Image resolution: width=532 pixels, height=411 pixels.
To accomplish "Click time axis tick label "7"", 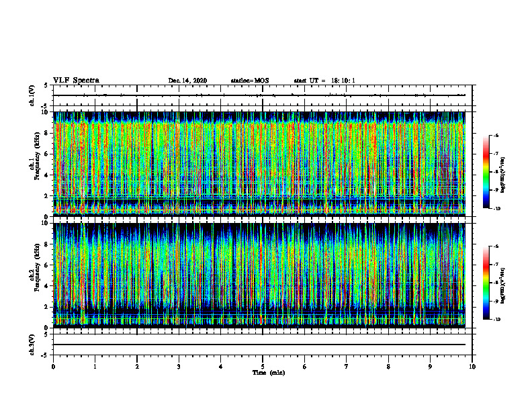I will [347, 367].
